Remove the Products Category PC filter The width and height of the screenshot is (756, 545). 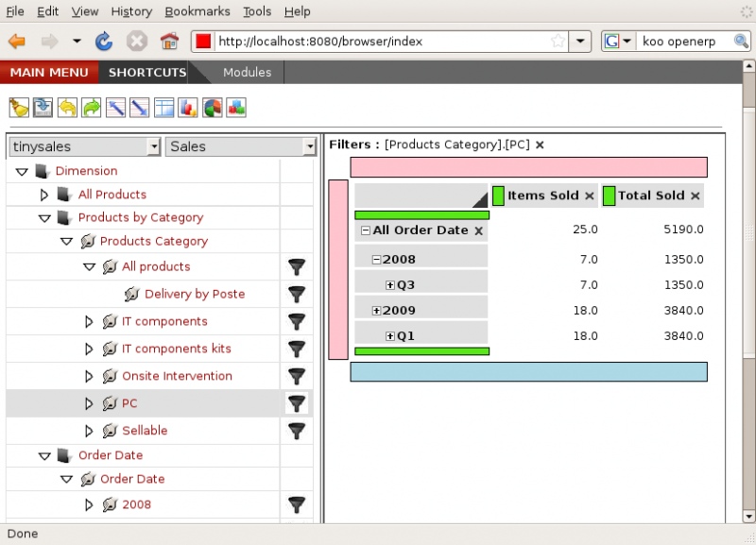(x=540, y=145)
